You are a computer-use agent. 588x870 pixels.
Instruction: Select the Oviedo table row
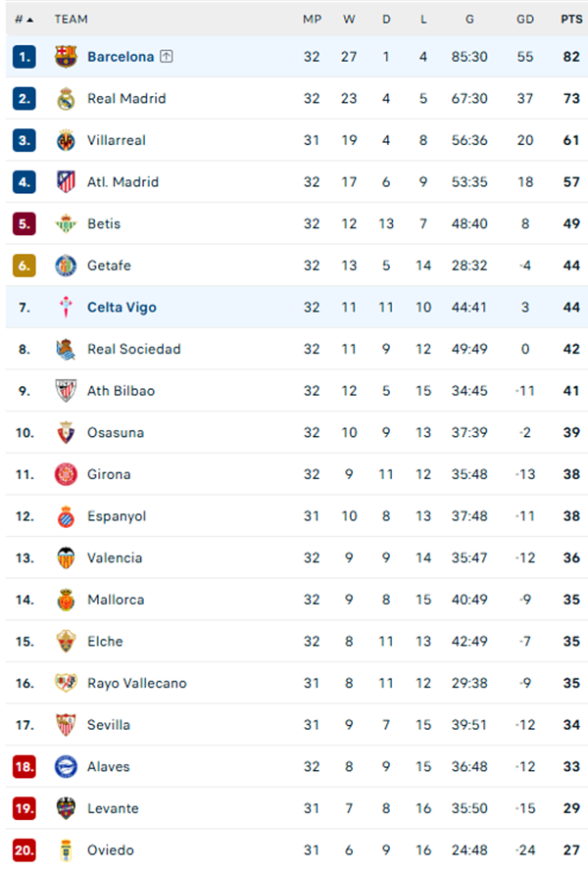[x=294, y=850]
